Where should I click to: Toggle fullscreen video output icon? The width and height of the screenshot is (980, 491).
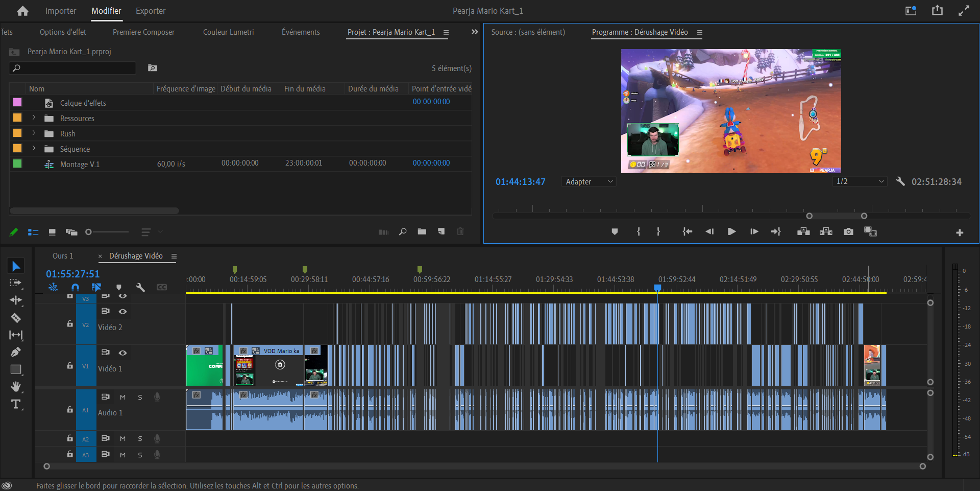(964, 11)
